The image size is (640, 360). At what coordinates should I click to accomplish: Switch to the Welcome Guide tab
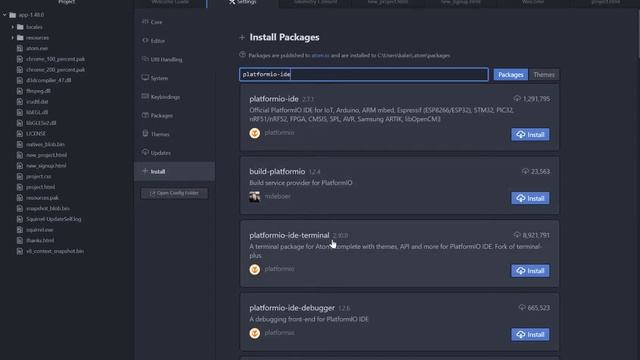coord(170,2)
